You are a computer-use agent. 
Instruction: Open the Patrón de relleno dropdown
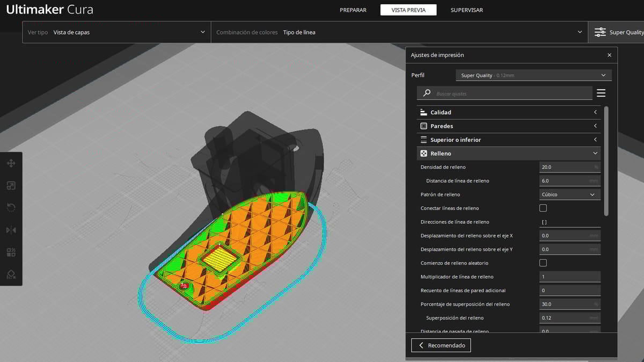point(569,194)
